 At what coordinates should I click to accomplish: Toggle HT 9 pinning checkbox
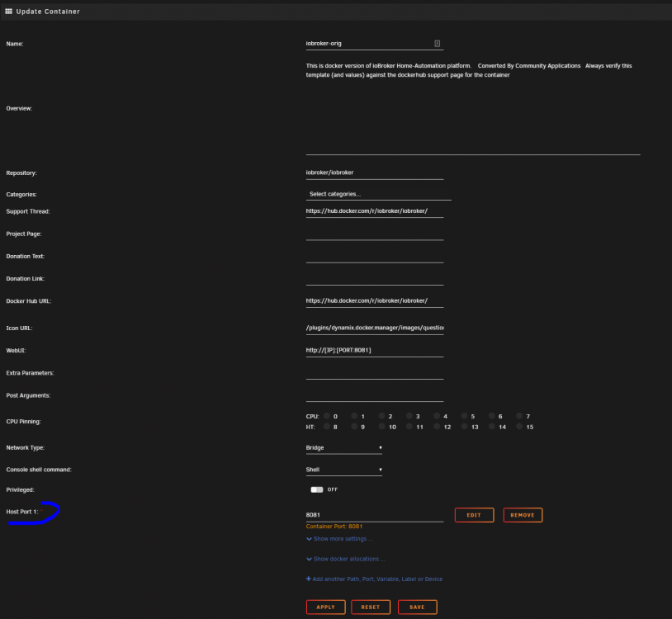(354, 427)
